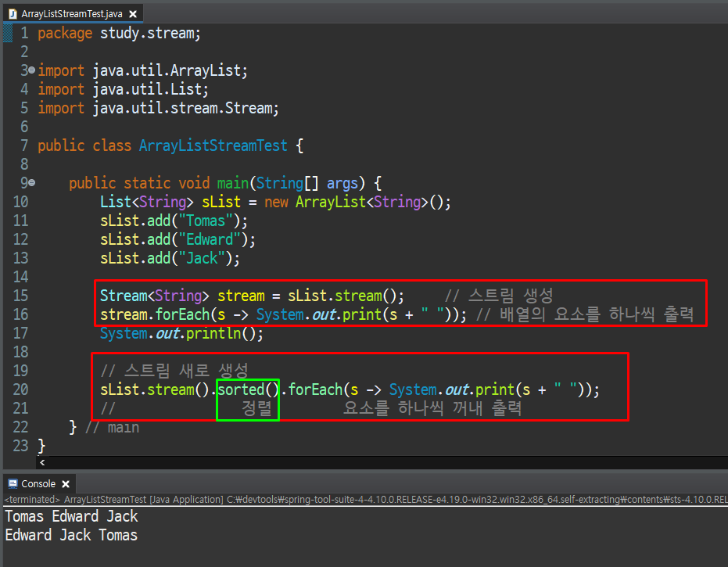
Task: Click 'java.util.ArrayList;' import text
Action: [x=170, y=70]
